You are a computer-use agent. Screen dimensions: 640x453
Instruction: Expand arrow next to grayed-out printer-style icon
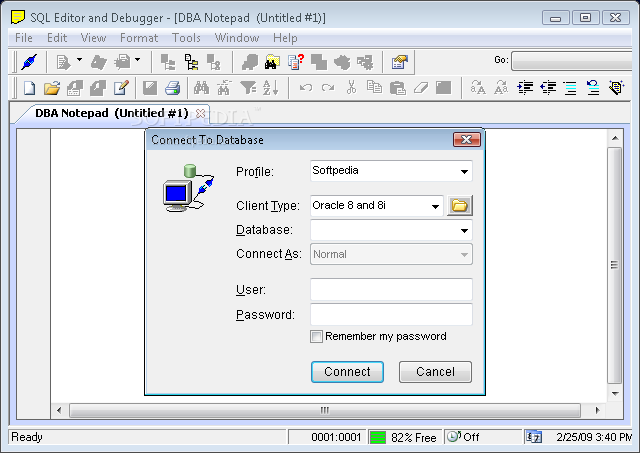(x=138, y=60)
